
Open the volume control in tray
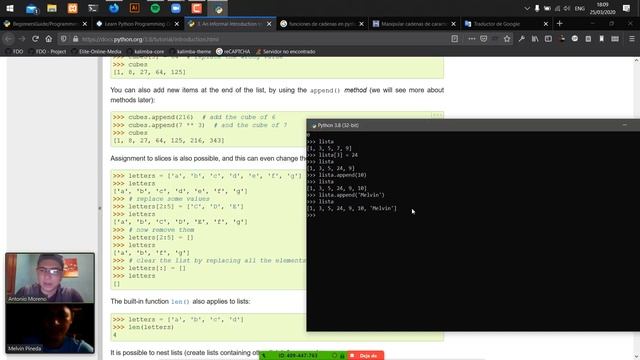coord(567,8)
